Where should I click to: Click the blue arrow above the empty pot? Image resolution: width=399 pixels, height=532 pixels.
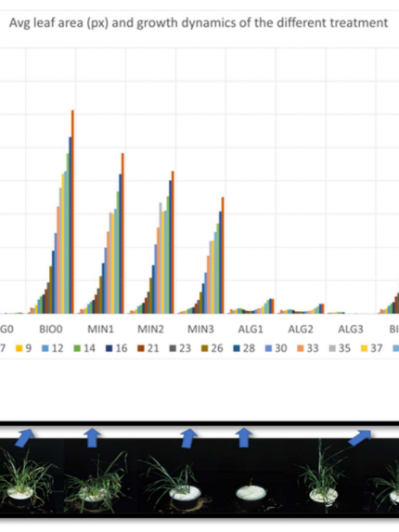pyautogui.click(x=244, y=437)
